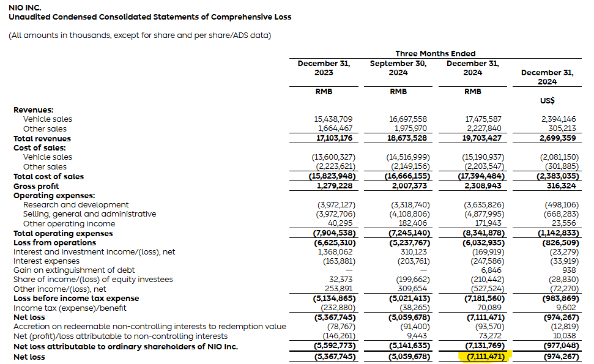Select the highlighted Net loss value (7,111,471)
The height and width of the screenshot is (364, 594).
tap(486, 356)
